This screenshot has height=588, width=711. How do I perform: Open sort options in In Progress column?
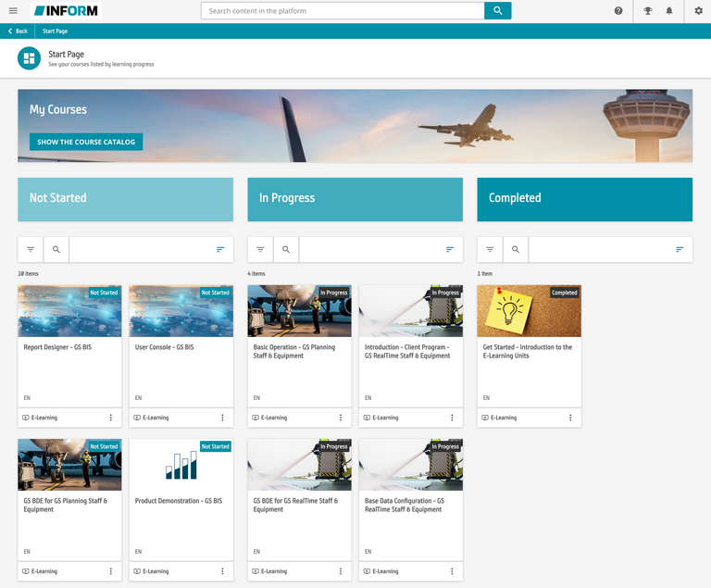(450, 249)
